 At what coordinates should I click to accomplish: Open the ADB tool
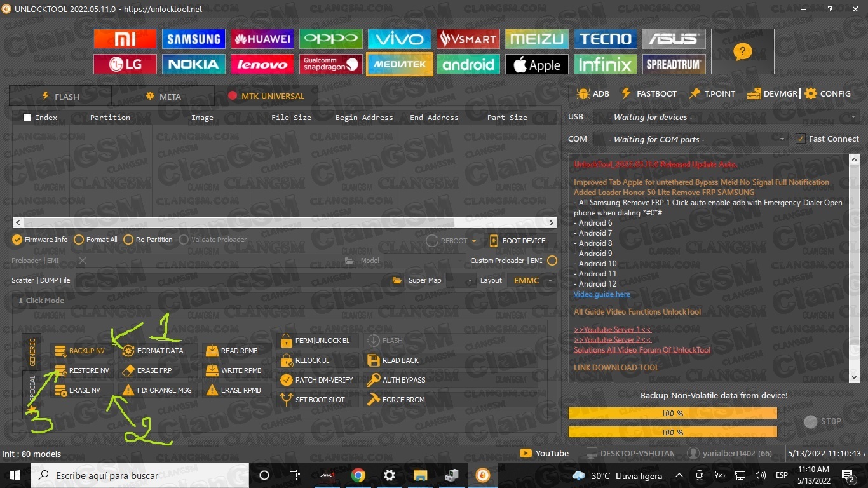[593, 93]
